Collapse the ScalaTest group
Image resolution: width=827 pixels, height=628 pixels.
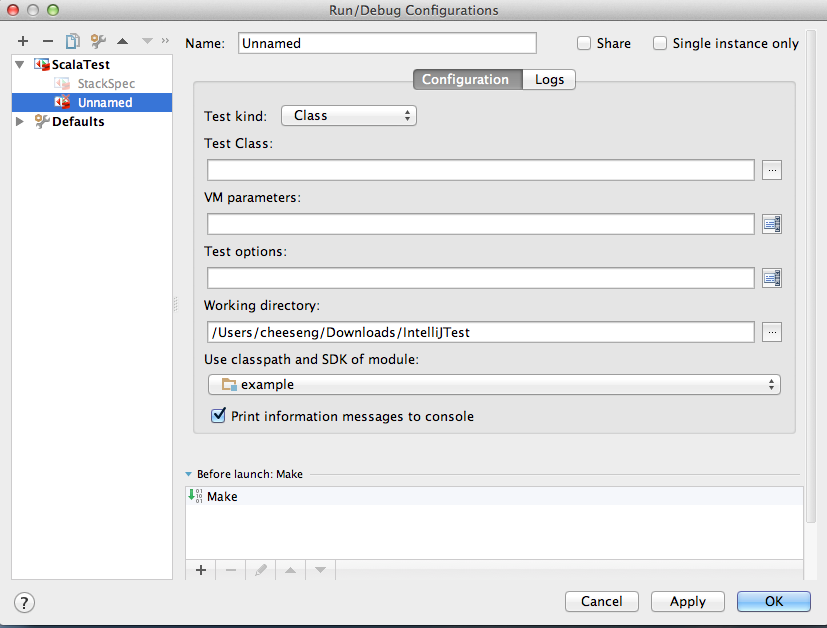click(x=20, y=63)
